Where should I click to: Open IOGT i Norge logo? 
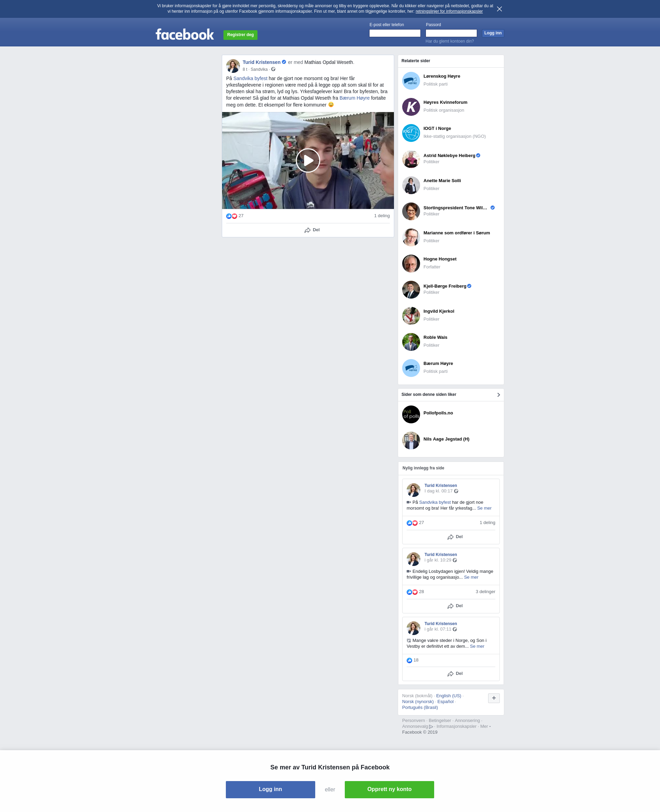tap(411, 133)
